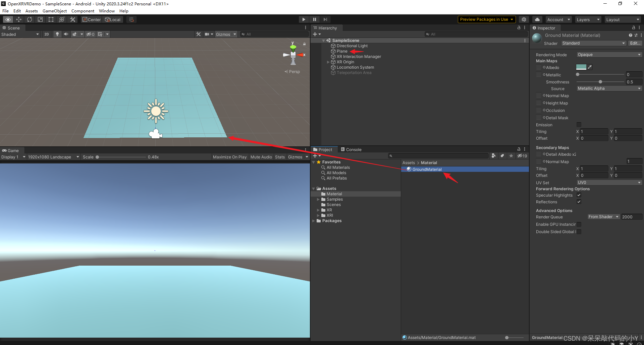The image size is (644, 345).
Task: Select the Move tool in toolbar
Action: [x=19, y=19]
